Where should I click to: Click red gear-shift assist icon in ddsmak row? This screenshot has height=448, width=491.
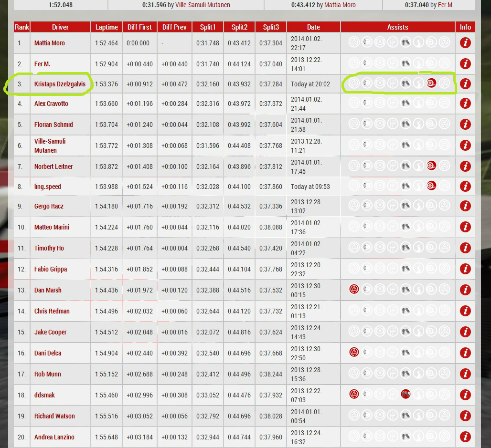(406, 394)
